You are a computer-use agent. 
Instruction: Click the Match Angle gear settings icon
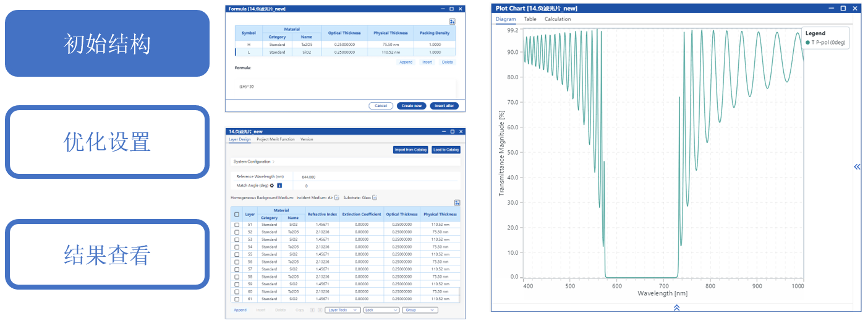point(272,186)
